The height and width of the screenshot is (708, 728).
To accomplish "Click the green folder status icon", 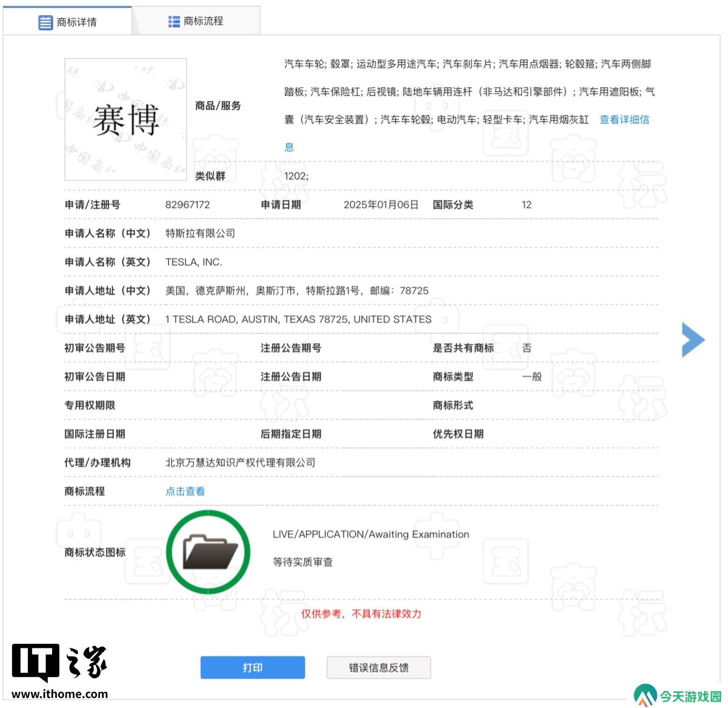I will pos(208,552).
